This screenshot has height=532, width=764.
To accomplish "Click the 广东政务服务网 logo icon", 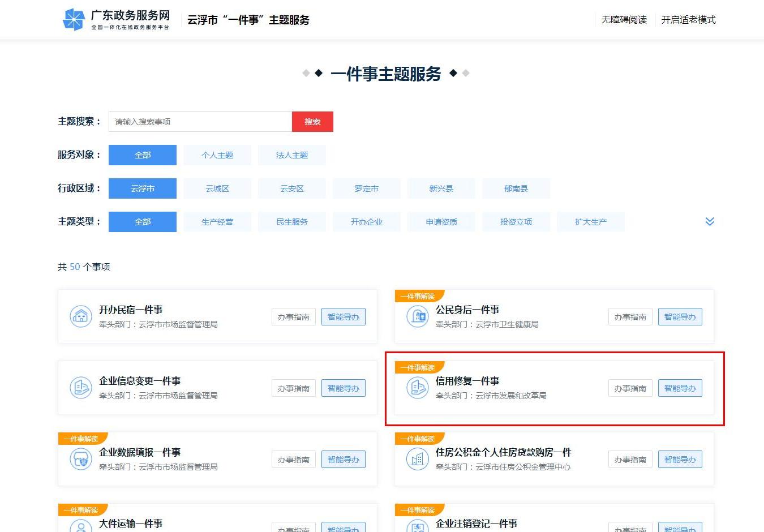I will (74, 19).
